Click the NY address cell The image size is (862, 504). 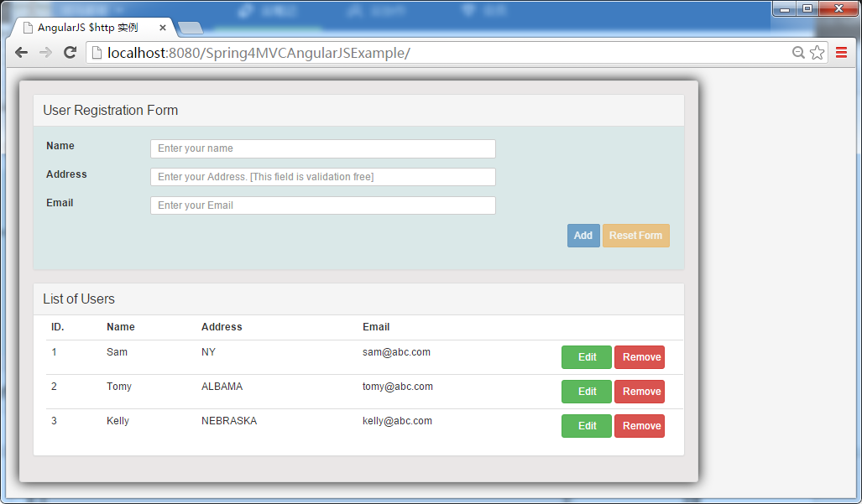click(208, 352)
